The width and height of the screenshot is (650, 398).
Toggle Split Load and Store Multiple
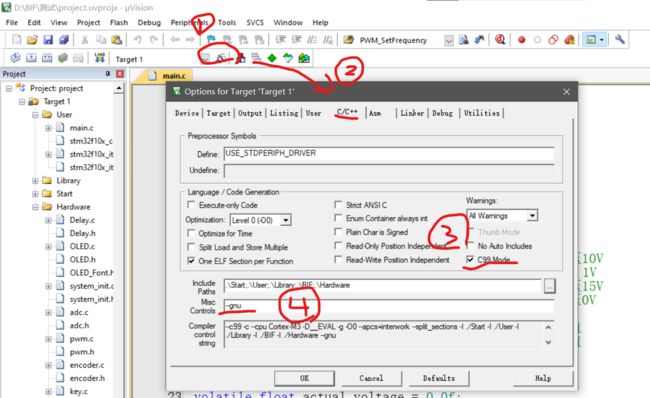(191, 247)
